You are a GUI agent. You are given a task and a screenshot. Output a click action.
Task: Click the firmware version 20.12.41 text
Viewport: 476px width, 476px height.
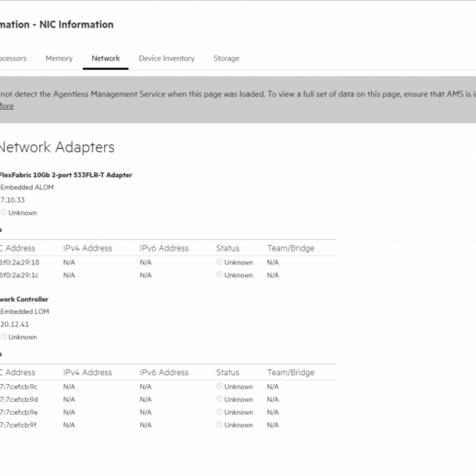point(15,324)
